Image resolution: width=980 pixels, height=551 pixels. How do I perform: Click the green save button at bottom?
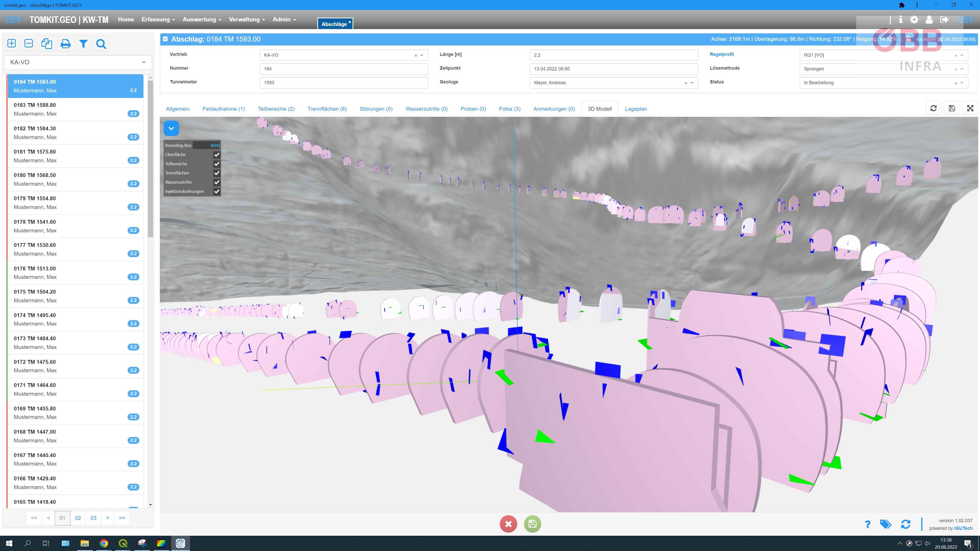(532, 524)
